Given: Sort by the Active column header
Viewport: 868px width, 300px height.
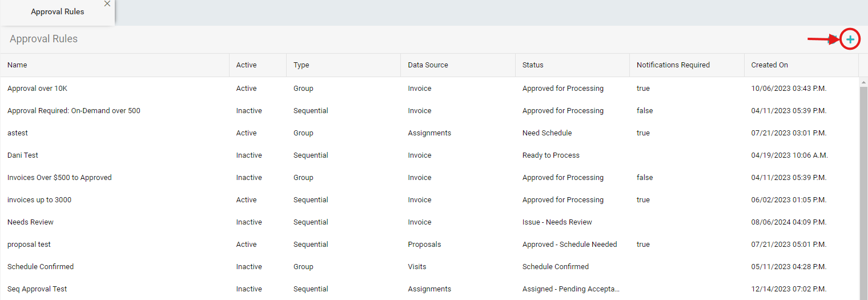Looking at the screenshot, I should tap(246, 65).
